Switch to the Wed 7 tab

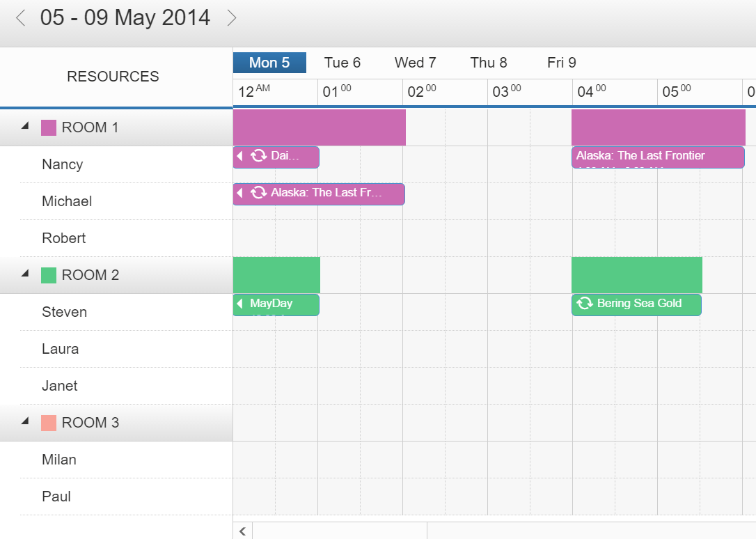point(415,63)
